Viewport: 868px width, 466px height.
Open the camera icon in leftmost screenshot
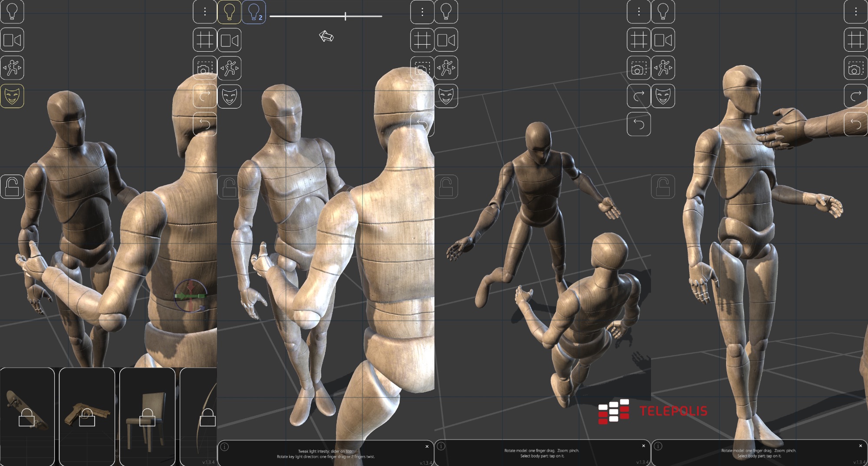[x=12, y=40]
